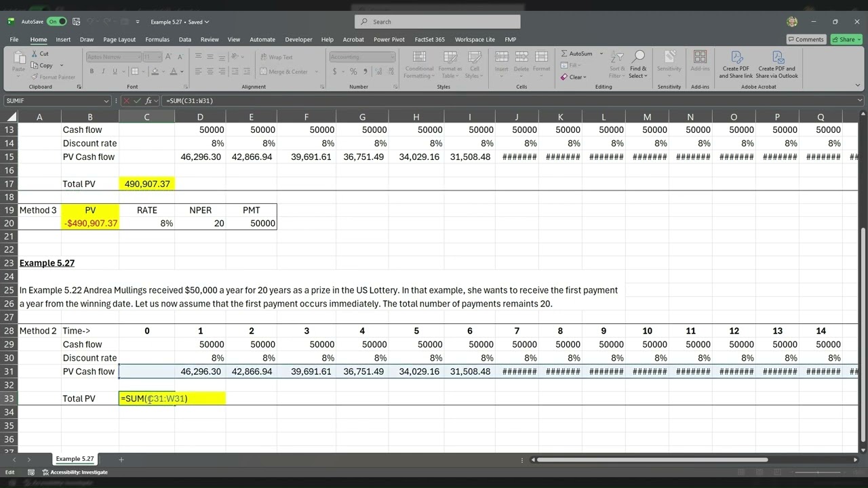Open the AutoSum dropdown arrow

tap(601, 54)
